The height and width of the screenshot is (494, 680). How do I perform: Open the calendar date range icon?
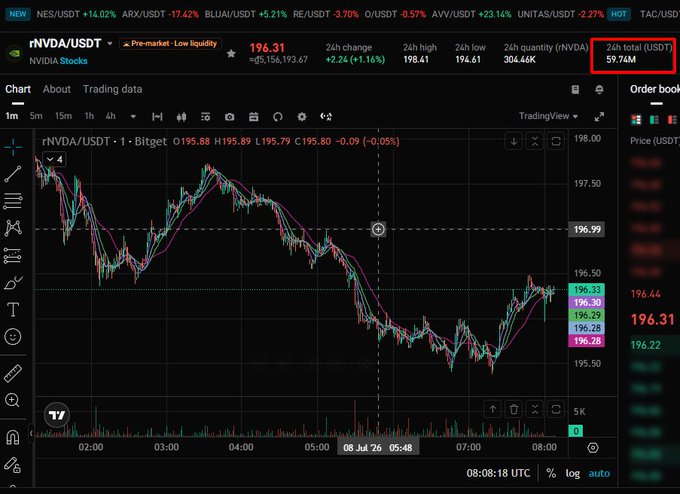click(254, 116)
